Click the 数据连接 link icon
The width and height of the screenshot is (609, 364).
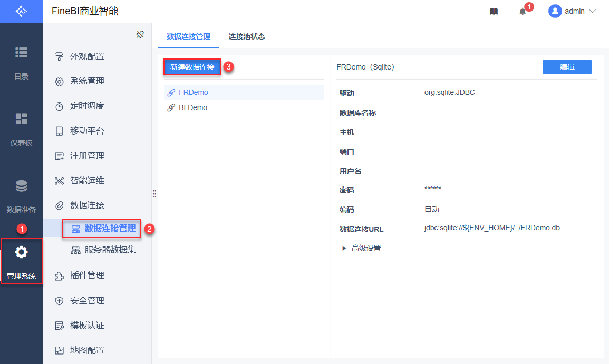tap(59, 205)
